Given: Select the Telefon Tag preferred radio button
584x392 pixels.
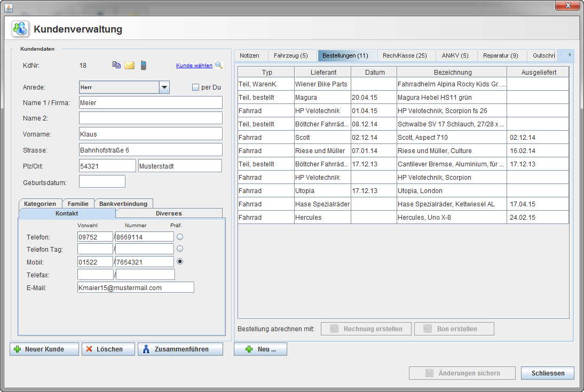Looking at the screenshot, I should [x=180, y=249].
